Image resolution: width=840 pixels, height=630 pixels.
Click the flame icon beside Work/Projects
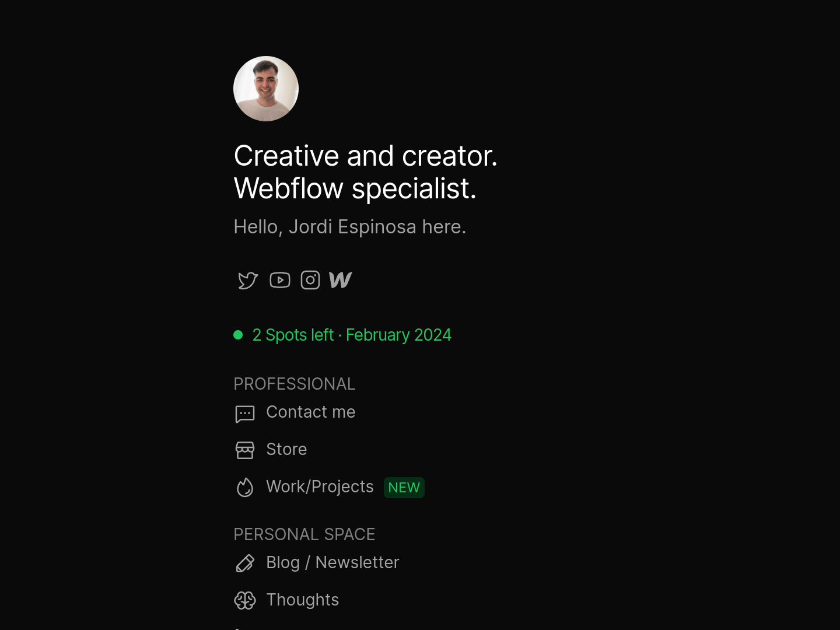pos(245,488)
